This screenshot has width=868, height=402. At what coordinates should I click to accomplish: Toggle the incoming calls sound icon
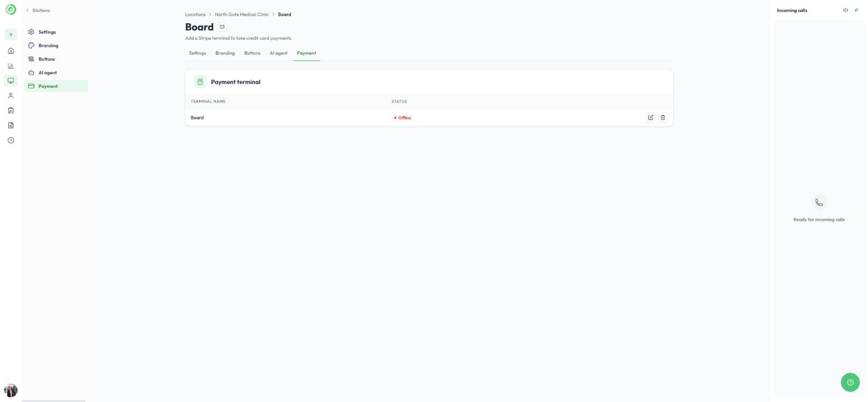click(845, 11)
